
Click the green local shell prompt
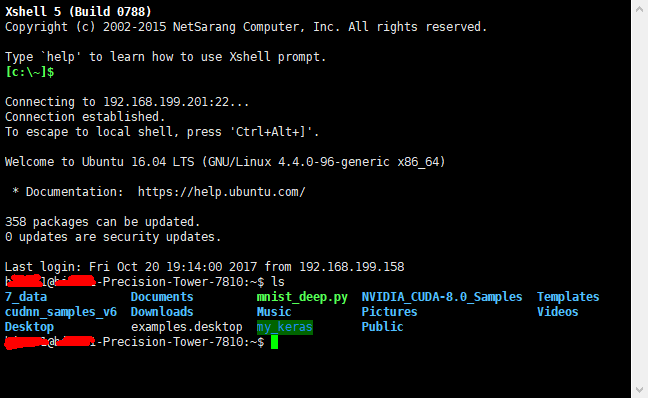[29, 72]
